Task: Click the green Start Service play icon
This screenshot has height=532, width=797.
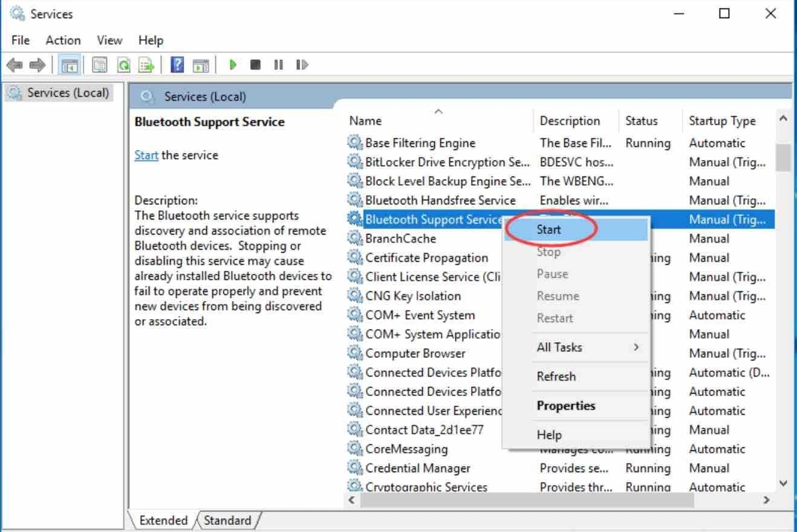Action: point(233,65)
